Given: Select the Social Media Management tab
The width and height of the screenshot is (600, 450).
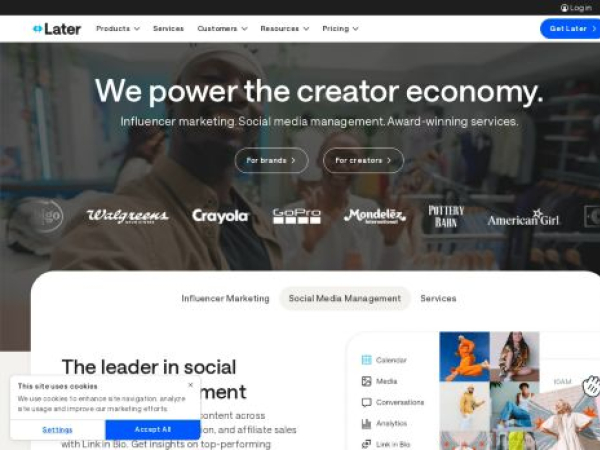Looking at the screenshot, I should pos(345,298).
